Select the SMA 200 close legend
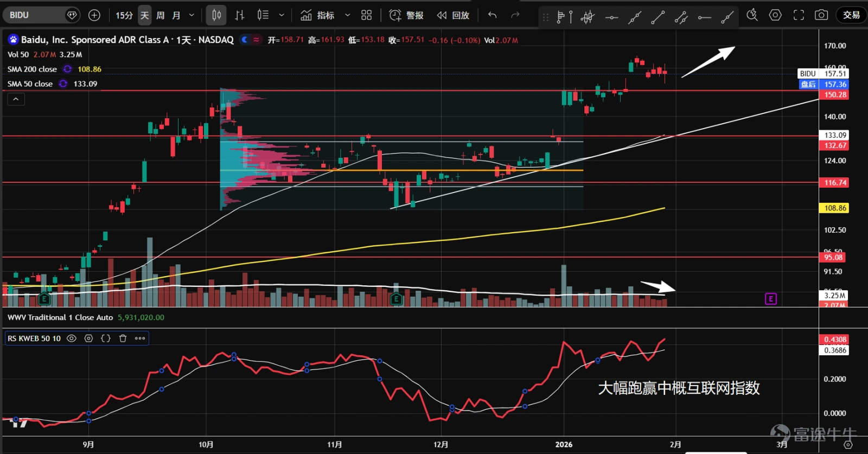The height and width of the screenshot is (454, 868). click(32, 69)
